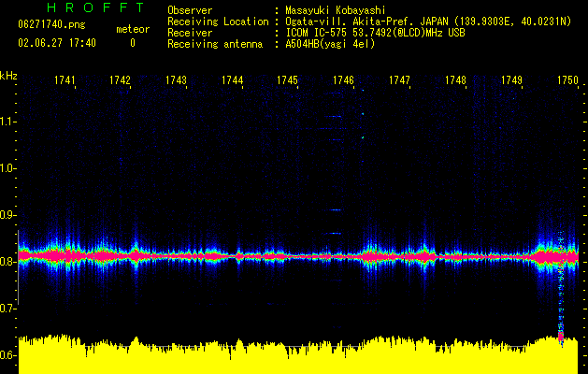The height and width of the screenshot is (374, 588).
Task: Click the yellow signal level graph
Action: point(298,354)
